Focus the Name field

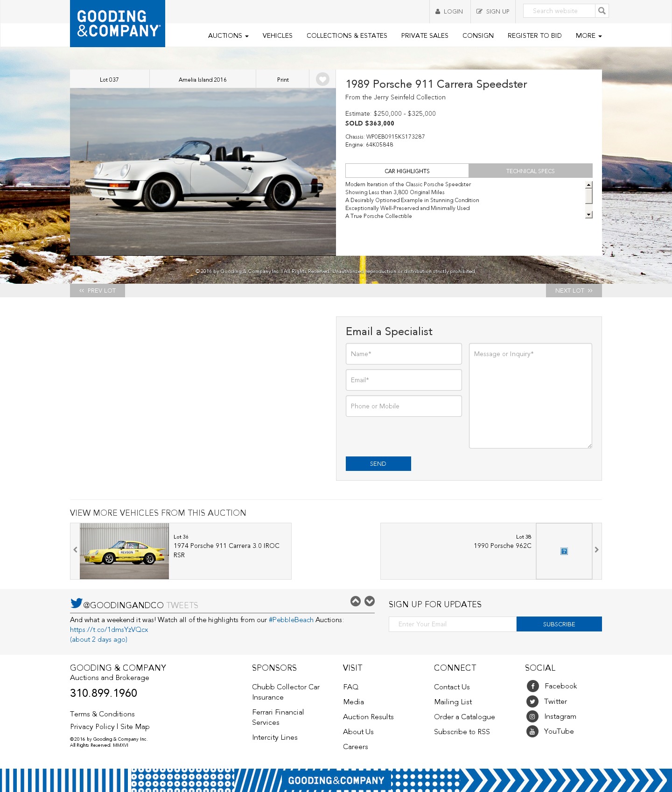point(404,354)
